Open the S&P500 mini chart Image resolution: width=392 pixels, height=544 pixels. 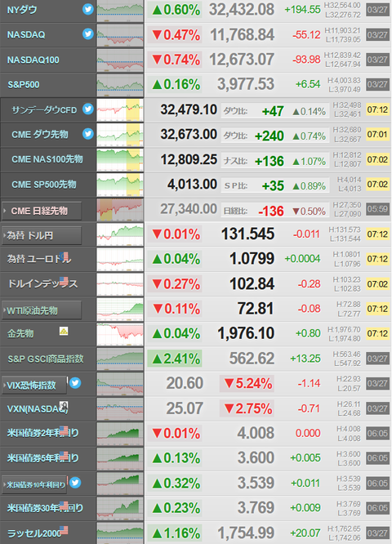(120, 86)
